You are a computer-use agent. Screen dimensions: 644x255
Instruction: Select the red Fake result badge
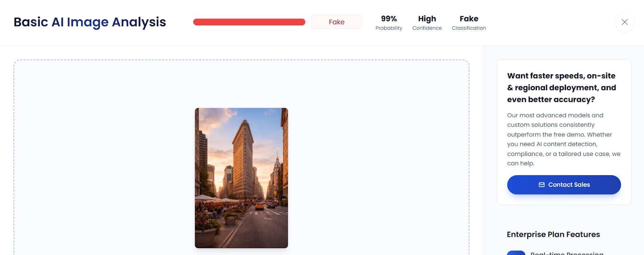click(x=336, y=22)
